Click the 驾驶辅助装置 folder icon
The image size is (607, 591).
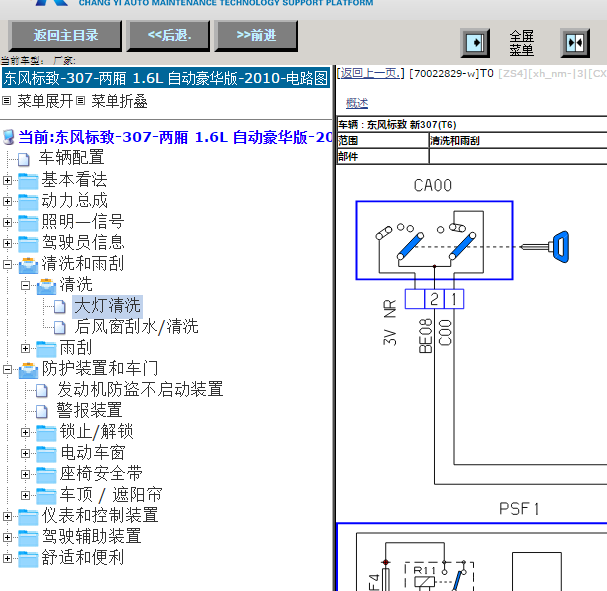point(28,538)
